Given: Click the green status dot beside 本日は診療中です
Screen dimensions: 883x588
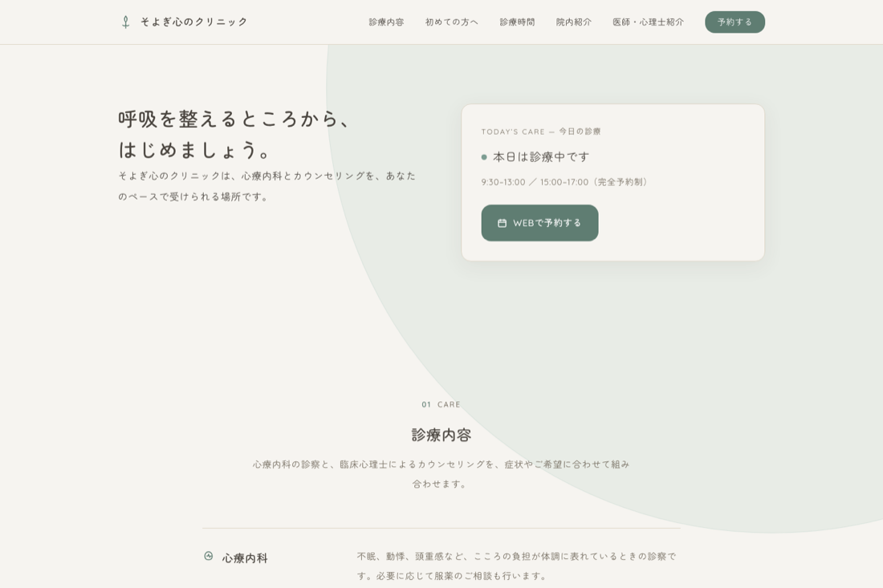Looking at the screenshot, I should (x=484, y=157).
